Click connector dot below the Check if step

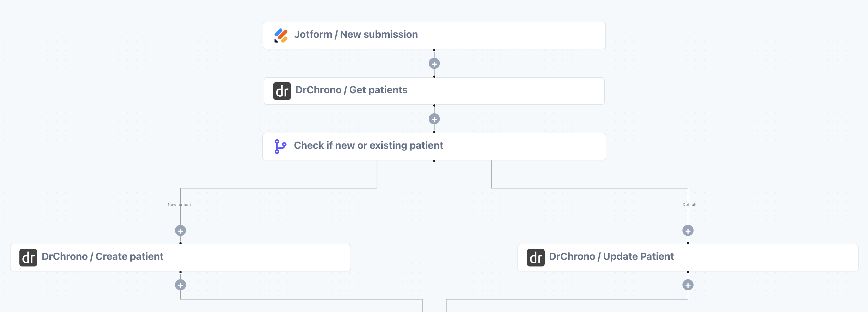[434, 161]
